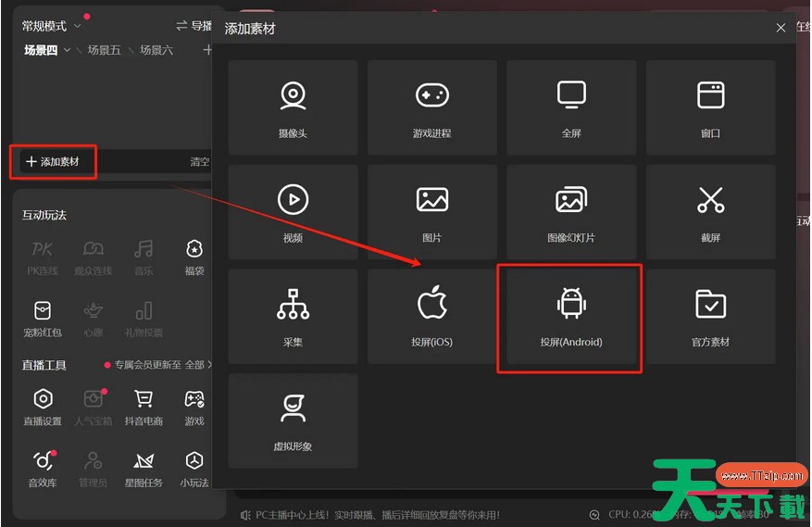Add a 视频 video source

[x=293, y=212]
